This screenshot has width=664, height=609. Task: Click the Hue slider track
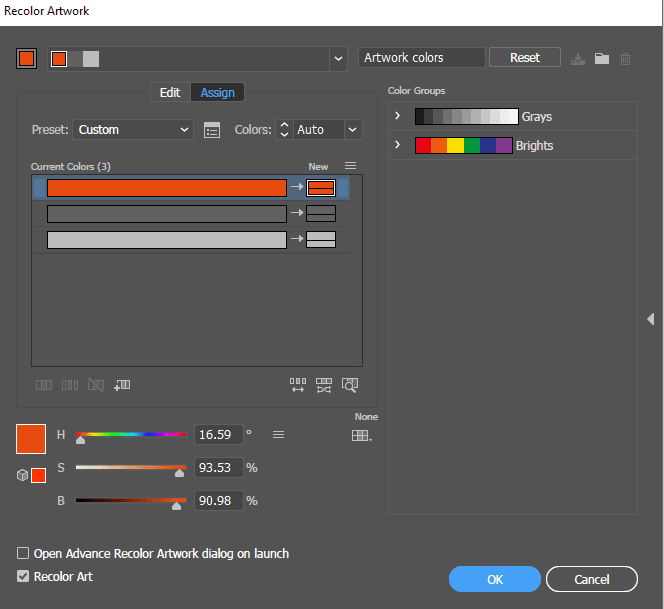click(x=131, y=435)
